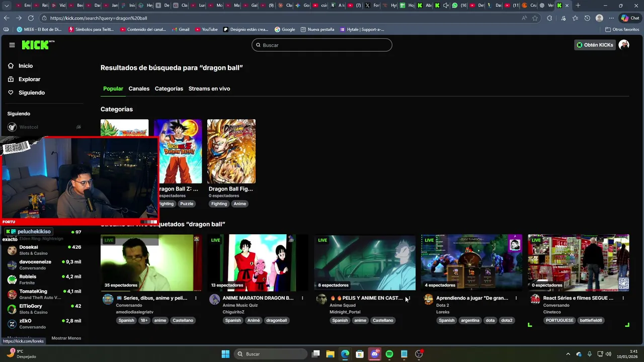The width and height of the screenshot is (644, 362).
Task: Open options menu for ANIME MARATON DRAGON stream
Action: pyautogui.click(x=302, y=298)
